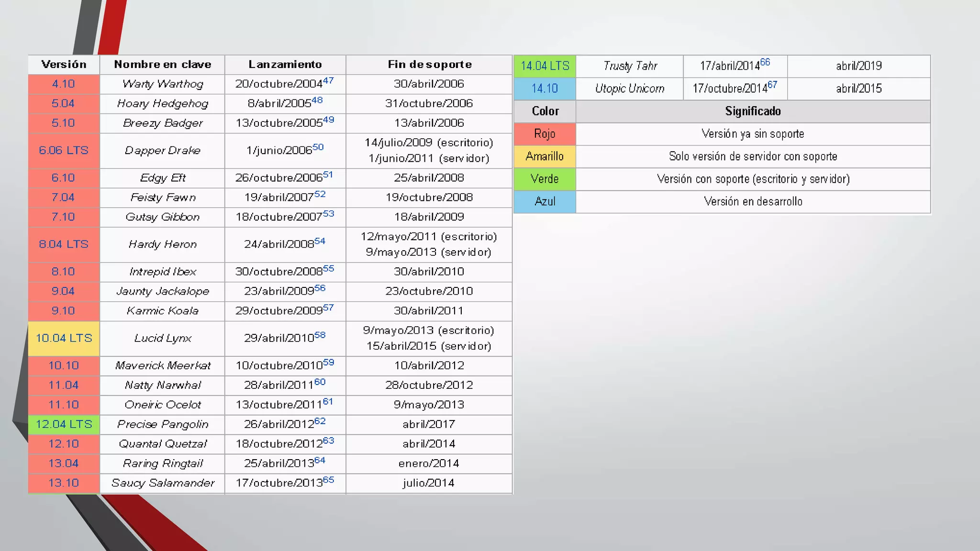
Task: Click footnote 67 beside 17/octubre/2014
Action: [x=772, y=85]
